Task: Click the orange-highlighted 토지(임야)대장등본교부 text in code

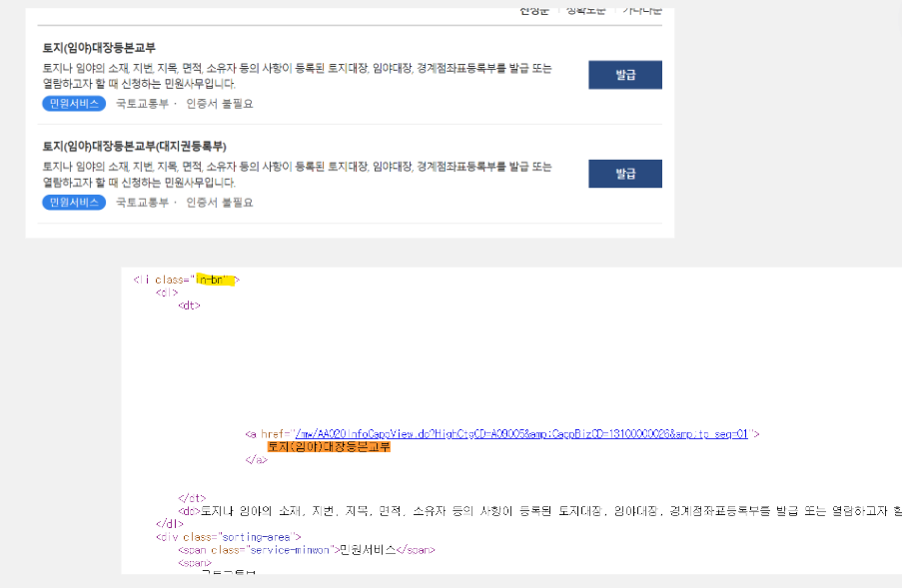Action: [x=329, y=446]
